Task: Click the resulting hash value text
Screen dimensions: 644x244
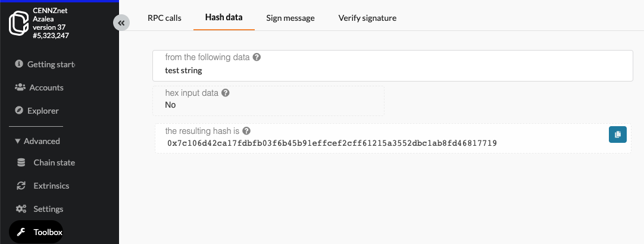Action: (x=332, y=143)
